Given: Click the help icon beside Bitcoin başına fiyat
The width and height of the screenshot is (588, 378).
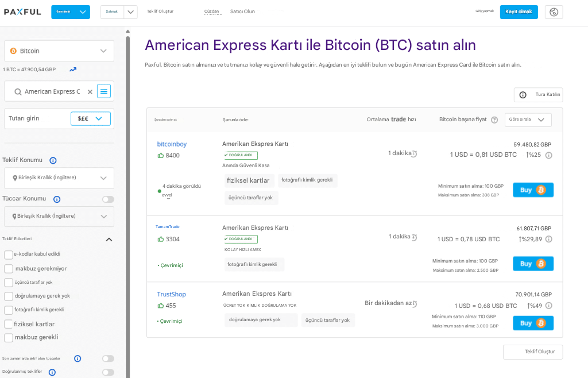Looking at the screenshot, I should tap(494, 120).
